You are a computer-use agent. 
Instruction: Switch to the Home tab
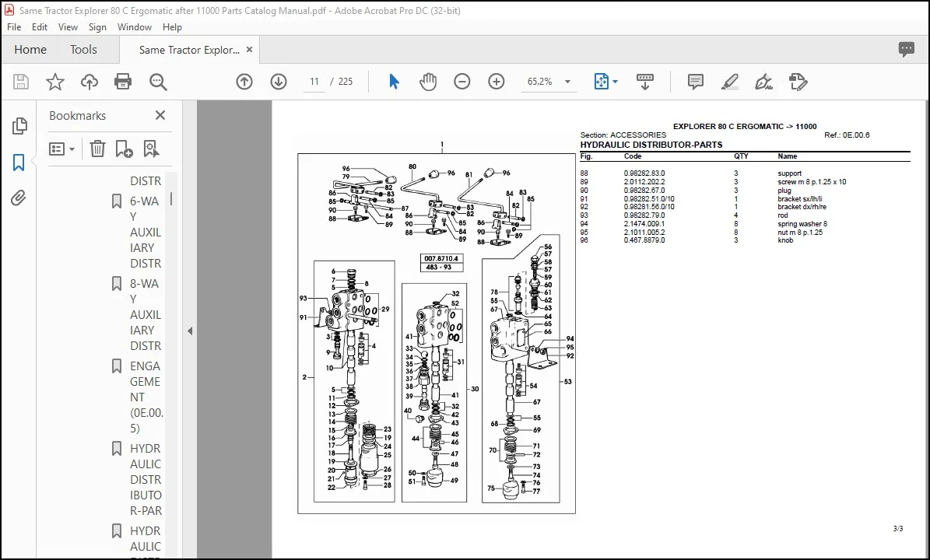pyautogui.click(x=30, y=50)
